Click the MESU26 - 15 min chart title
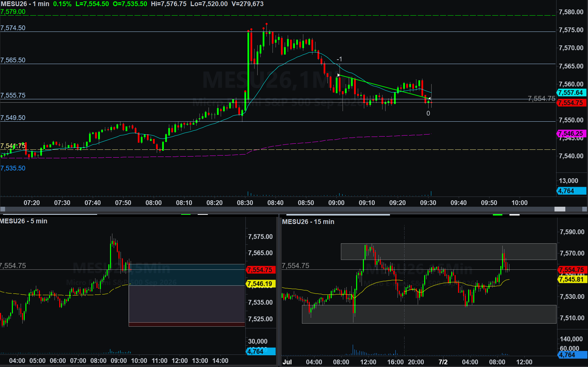This screenshot has height=367, width=588. pyautogui.click(x=308, y=222)
